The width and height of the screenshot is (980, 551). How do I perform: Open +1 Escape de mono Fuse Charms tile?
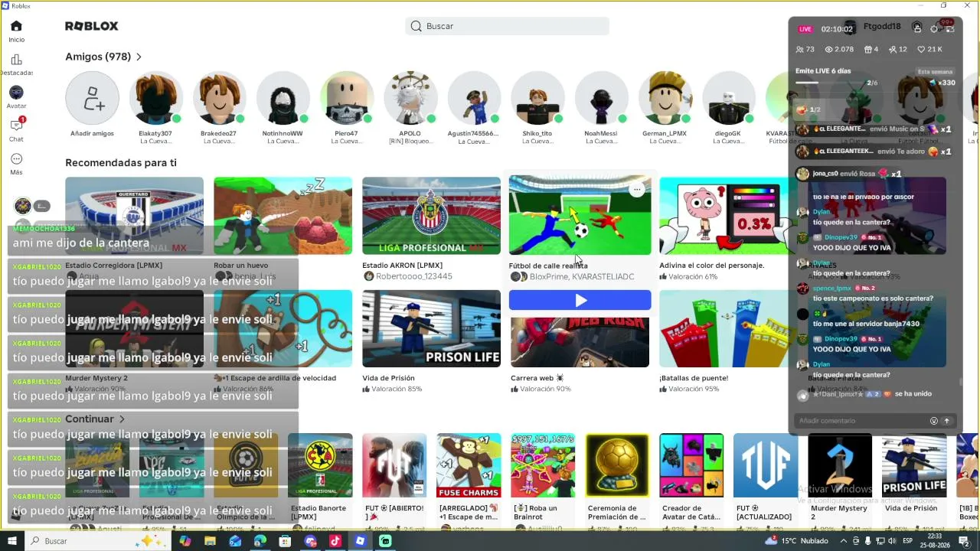(469, 466)
